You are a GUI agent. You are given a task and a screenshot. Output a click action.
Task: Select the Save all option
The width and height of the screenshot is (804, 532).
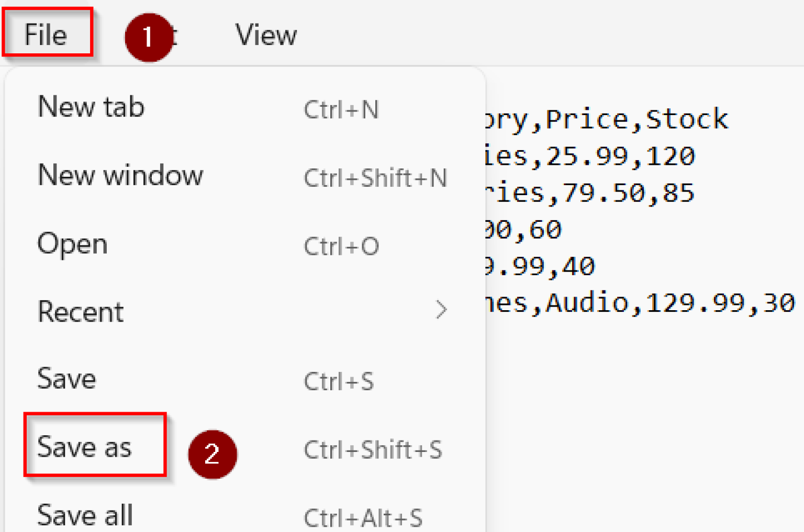85,515
